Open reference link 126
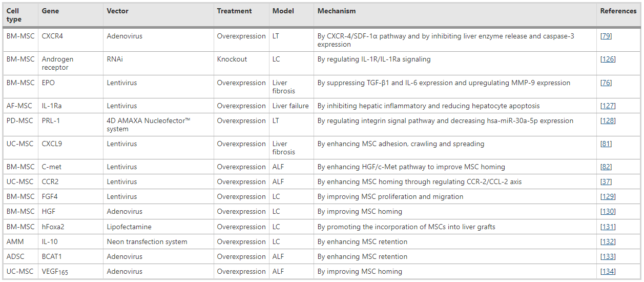 coord(608,59)
